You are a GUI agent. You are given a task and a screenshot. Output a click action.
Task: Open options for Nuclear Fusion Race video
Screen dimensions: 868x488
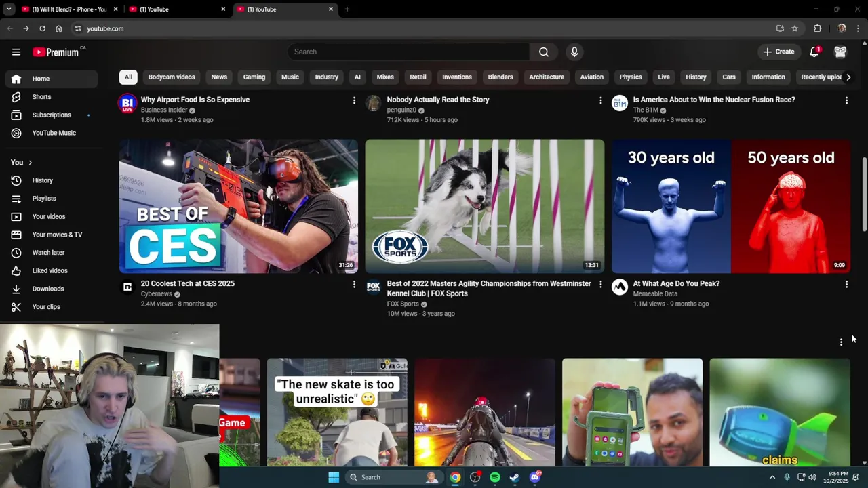click(x=846, y=100)
